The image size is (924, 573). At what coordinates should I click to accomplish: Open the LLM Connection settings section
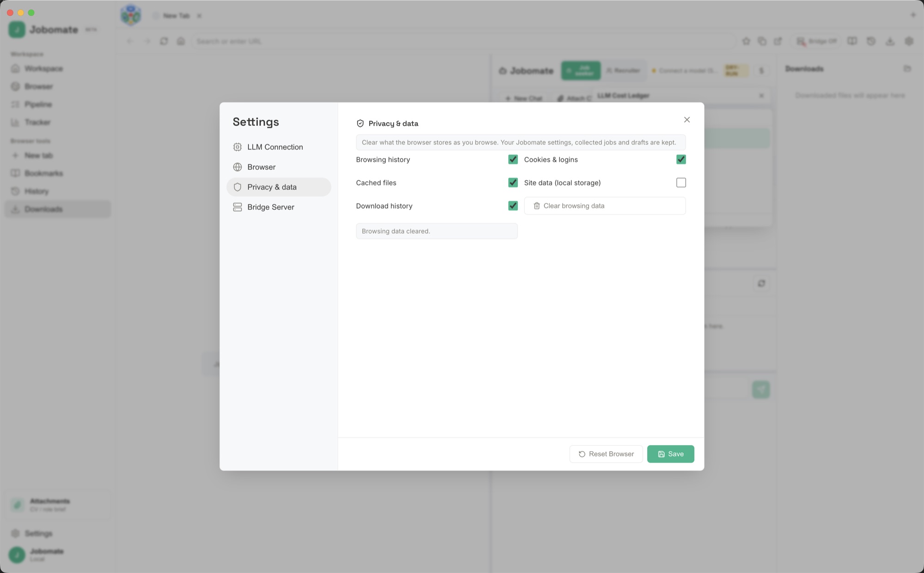tap(279, 147)
